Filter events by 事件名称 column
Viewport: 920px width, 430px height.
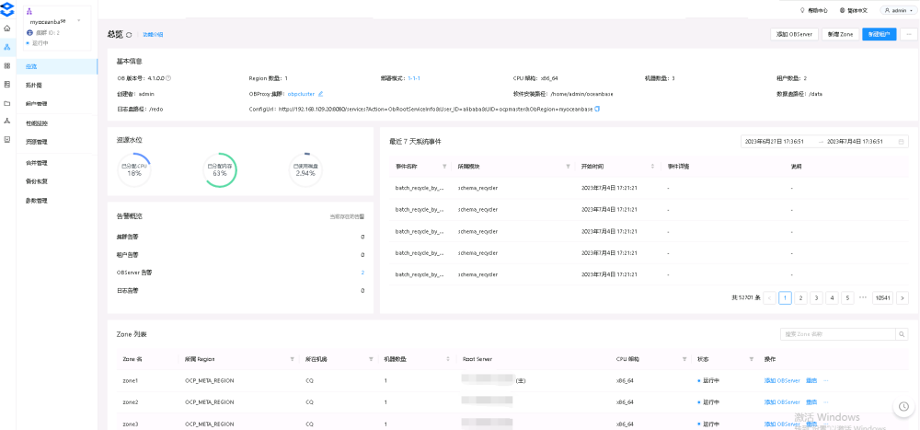tap(444, 167)
